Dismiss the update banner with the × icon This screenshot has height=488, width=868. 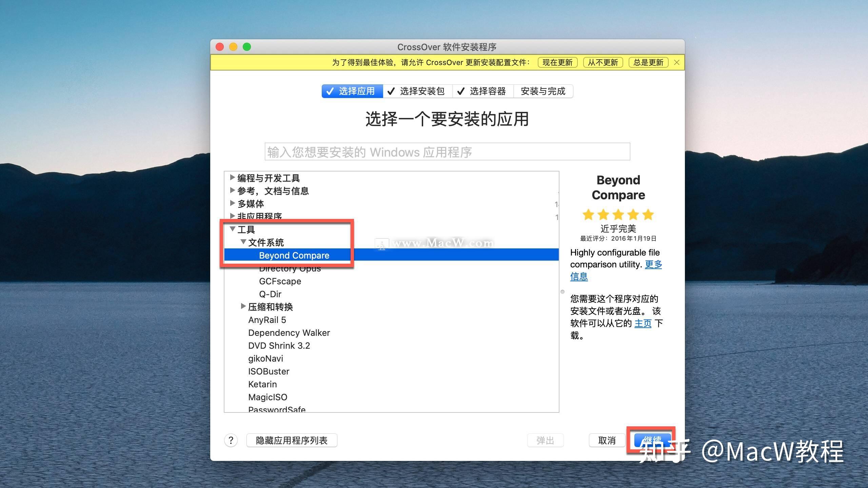point(676,62)
